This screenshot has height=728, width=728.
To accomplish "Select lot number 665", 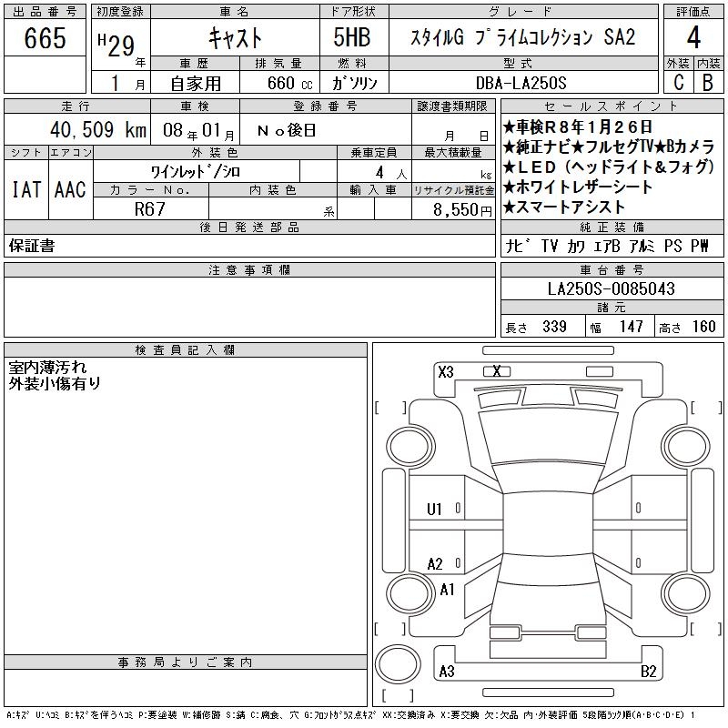I will [x=45, y=39].
